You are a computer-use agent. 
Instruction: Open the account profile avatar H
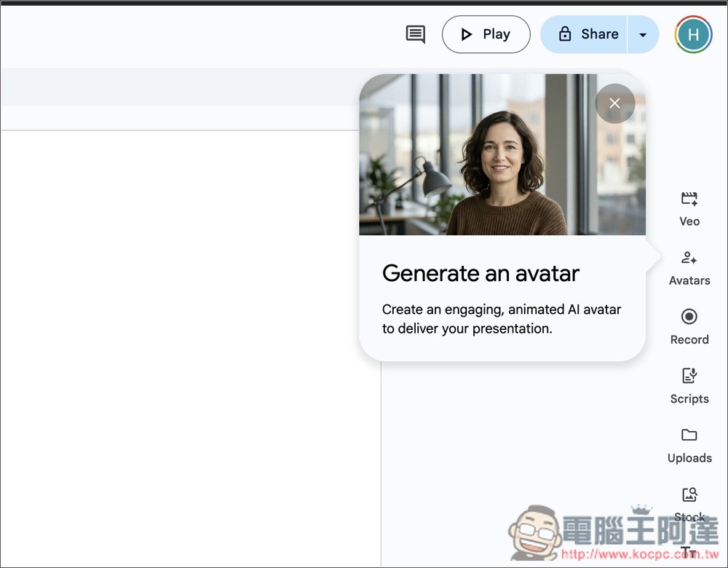[x=693, y=34]
